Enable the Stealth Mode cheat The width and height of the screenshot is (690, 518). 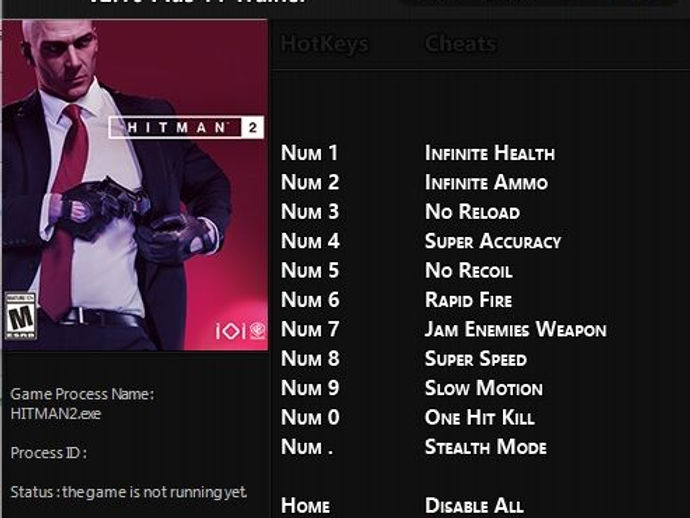tap(486, 447)
